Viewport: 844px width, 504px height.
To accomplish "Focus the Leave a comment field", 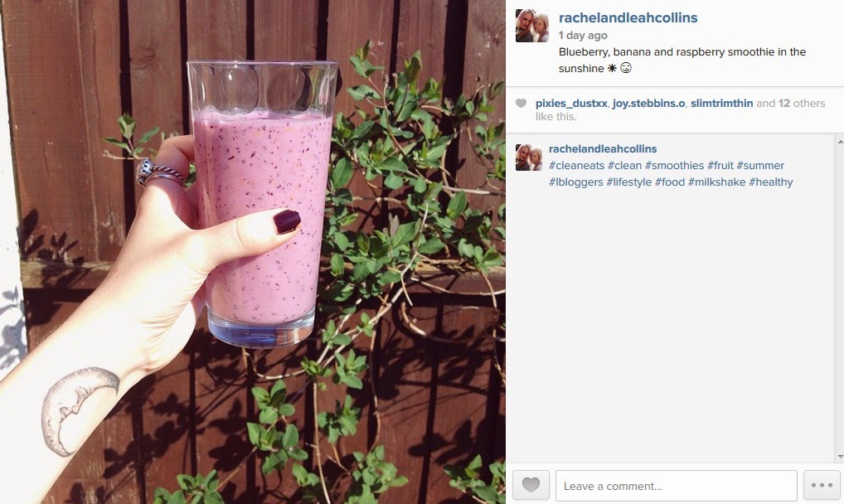I will pyautogui.click(x=676, y=486).
